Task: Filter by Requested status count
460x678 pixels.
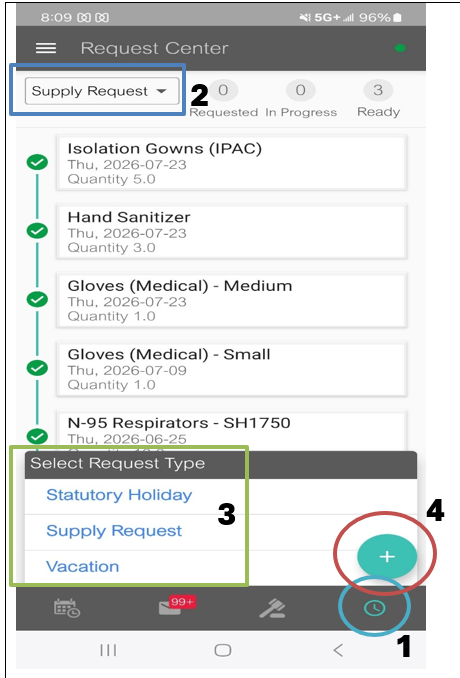Action: (224, 99)
